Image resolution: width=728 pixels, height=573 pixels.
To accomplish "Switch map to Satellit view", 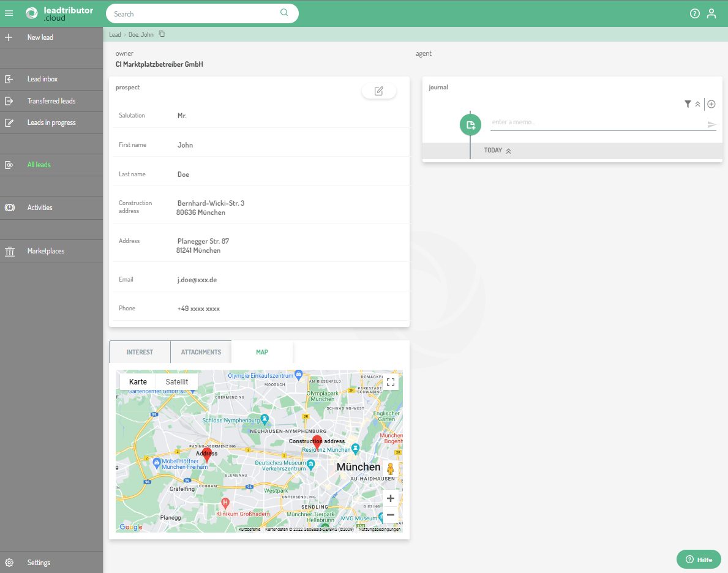I will (x=177, y=381).
